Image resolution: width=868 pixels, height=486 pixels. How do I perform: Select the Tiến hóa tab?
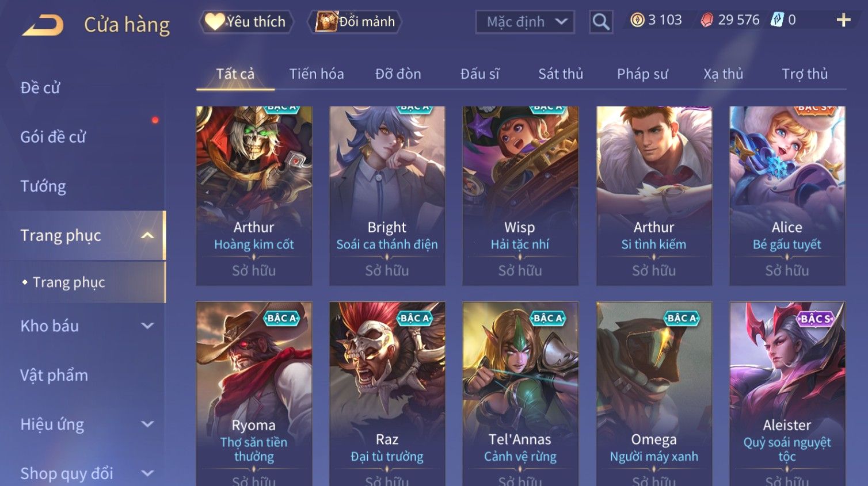[x=317, y=74]
